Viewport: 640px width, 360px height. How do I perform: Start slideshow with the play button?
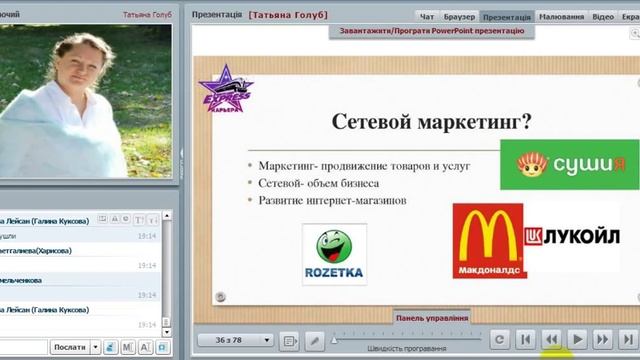coord(577,340)
